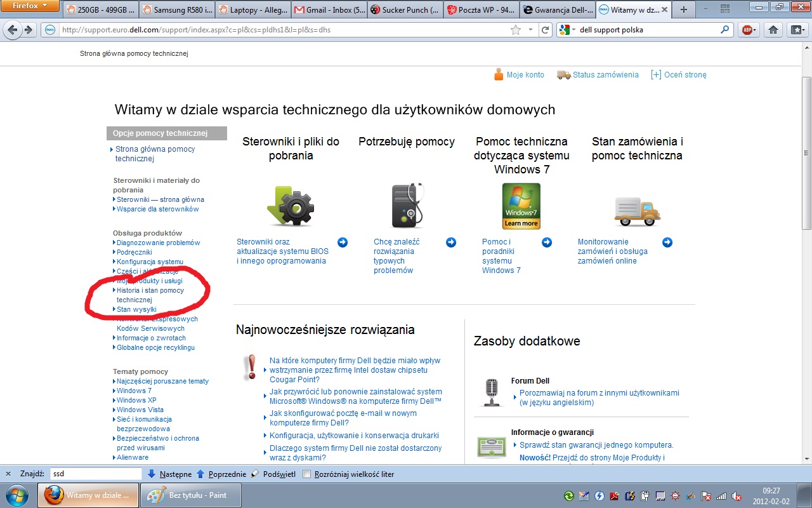Screen dimensions: 812x508
Task: Toggle the Rozróżniaj wielkość liter checkbox
Action: click(307, 474)
